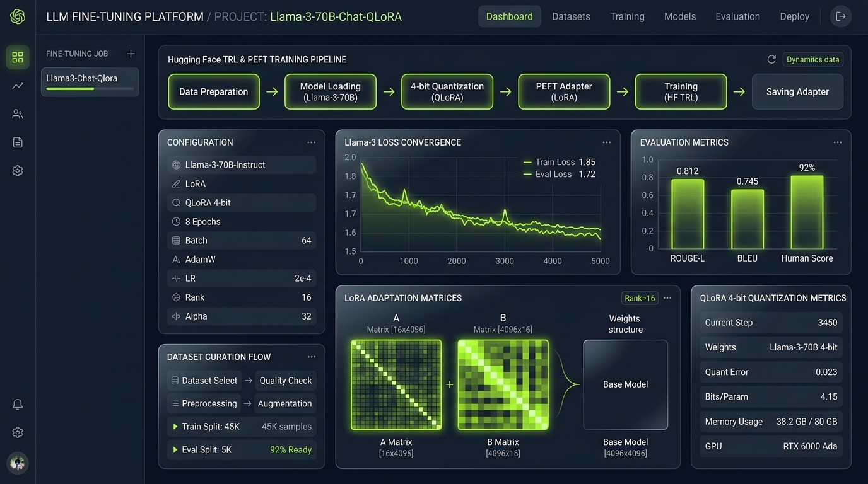The image size is (868, 484).
Task: Open Configuration panel options menu
Action: click(311, 142)
